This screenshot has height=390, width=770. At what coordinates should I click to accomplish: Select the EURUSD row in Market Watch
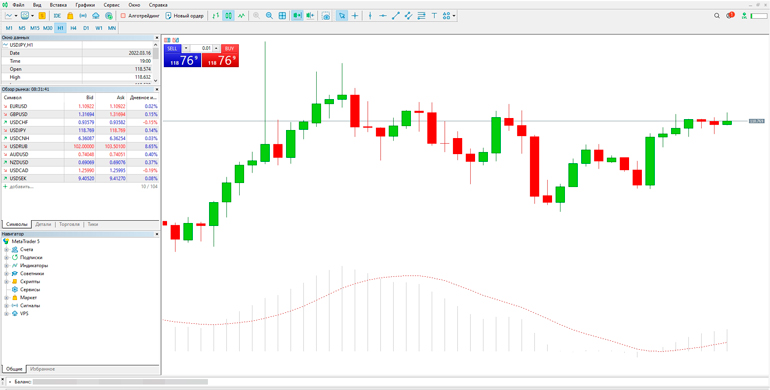coord(80,106)
